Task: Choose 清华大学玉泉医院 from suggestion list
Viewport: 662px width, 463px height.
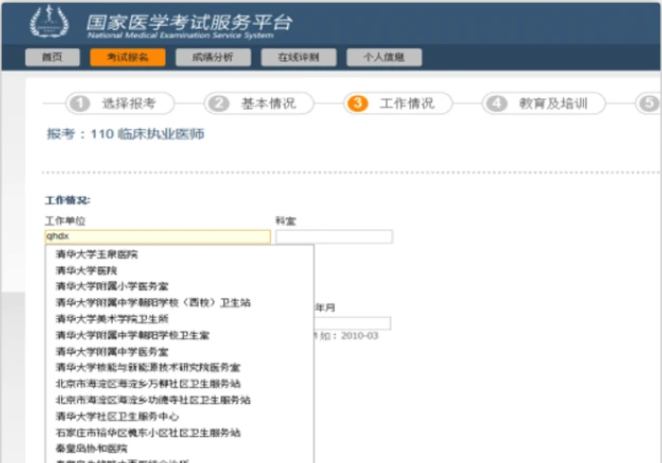Action: (x=97, y=255)
